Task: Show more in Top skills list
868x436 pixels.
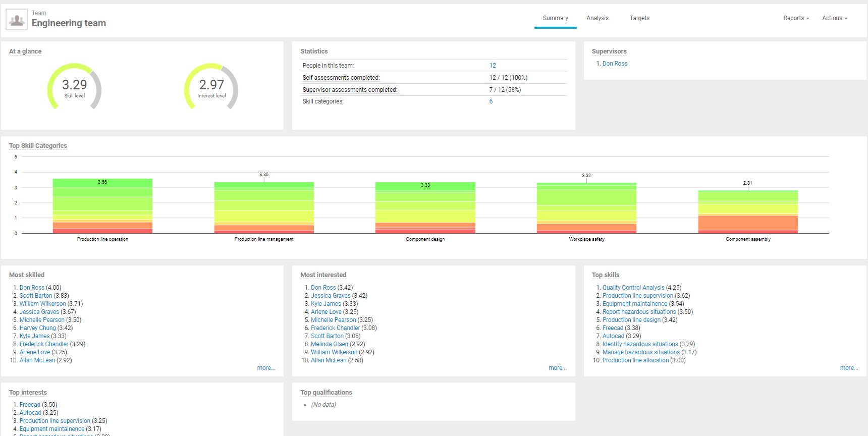Action: pos(848,368)
